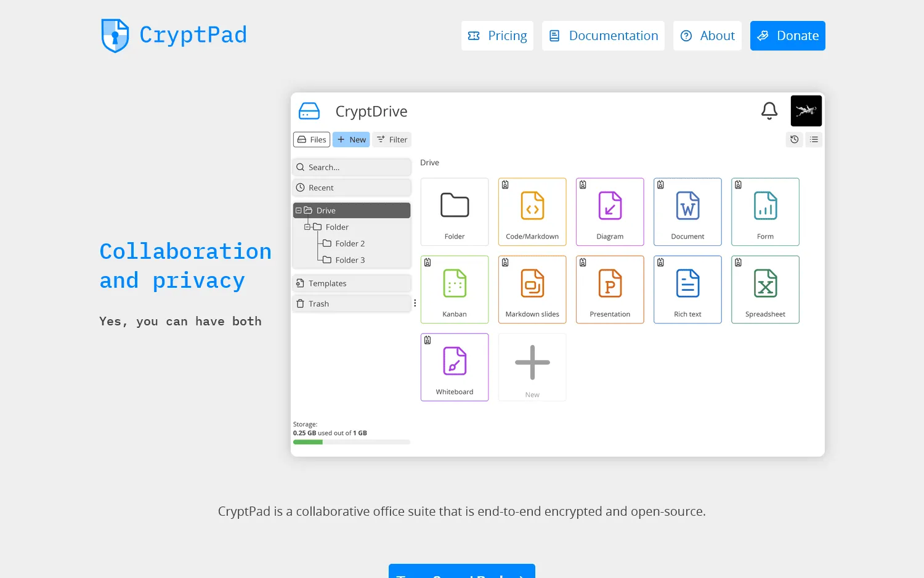Create Markdown slides

[x=532, y=290]
